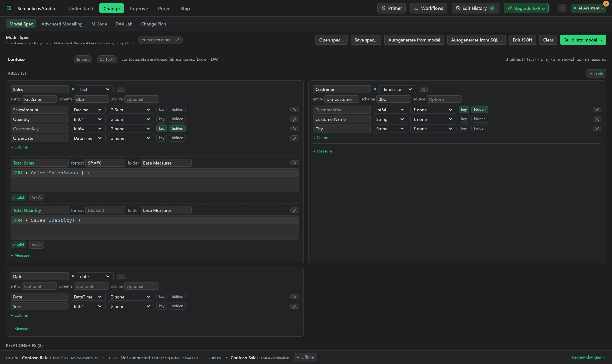Click the Sales entity FactSales field
Screen dimensions: 612x364
39,99
